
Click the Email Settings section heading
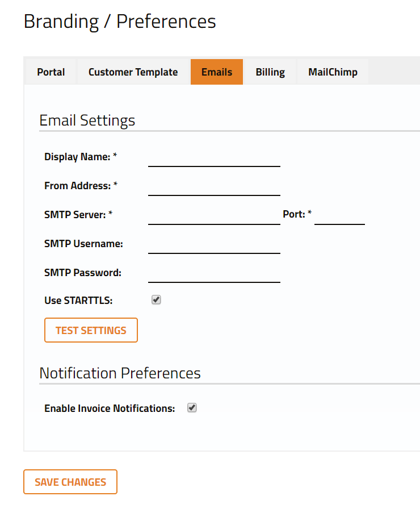click(87, 120)
